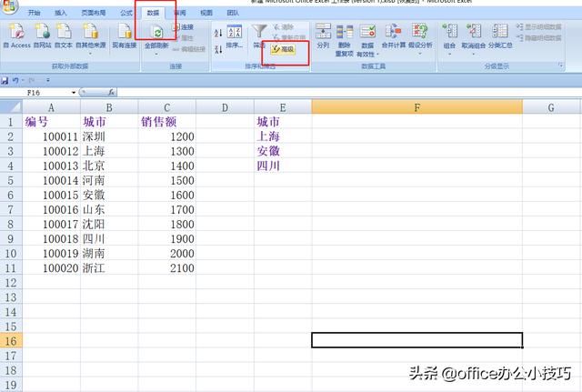This screenshot has width=582, height=392.
Task: Select cell B5 '河南'
Action: [x=109, y=180]
